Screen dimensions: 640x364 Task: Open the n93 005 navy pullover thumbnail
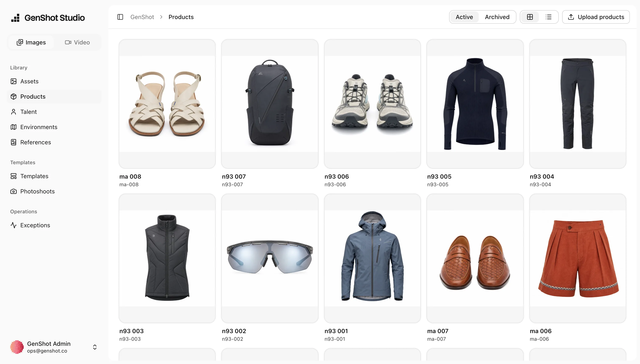(x=475, y=104)
